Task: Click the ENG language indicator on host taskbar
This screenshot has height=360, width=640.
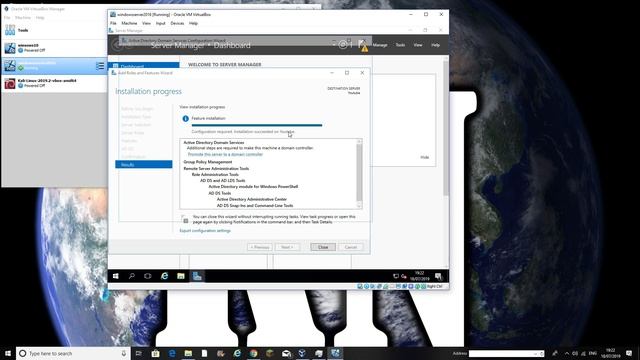Action: click(593, 353)
